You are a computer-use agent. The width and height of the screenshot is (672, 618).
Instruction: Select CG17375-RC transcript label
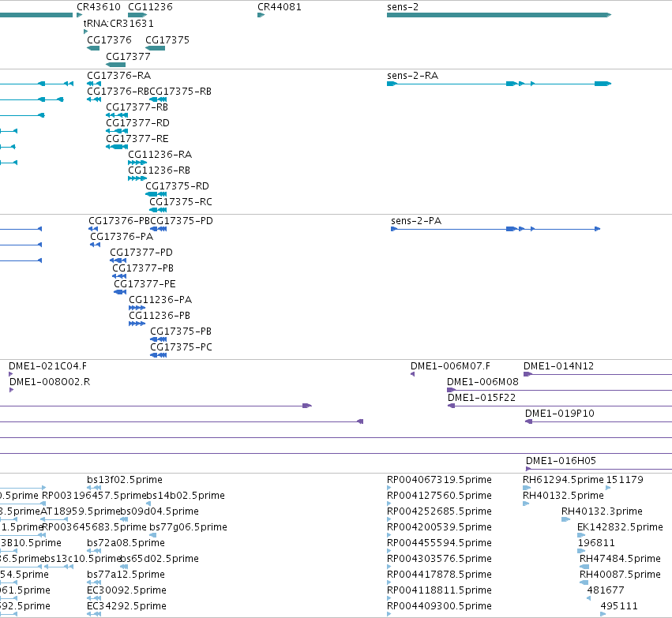(x=180, y=202)
